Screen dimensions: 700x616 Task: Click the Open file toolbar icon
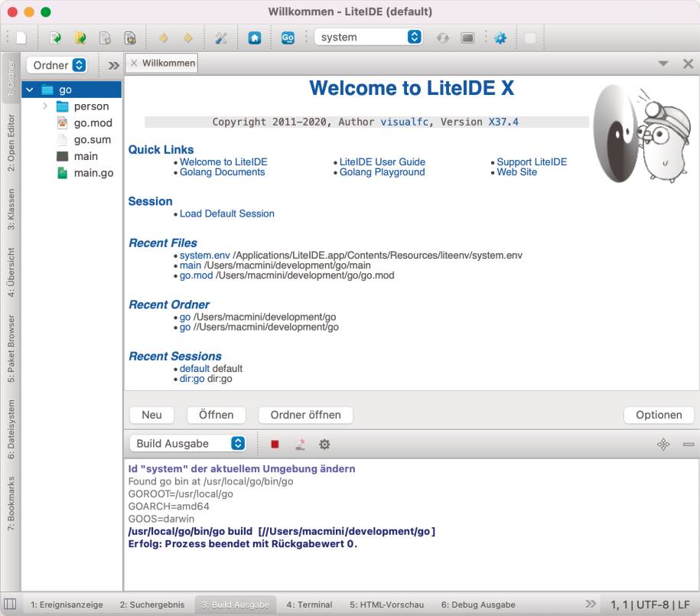click(x=55, y=38)
